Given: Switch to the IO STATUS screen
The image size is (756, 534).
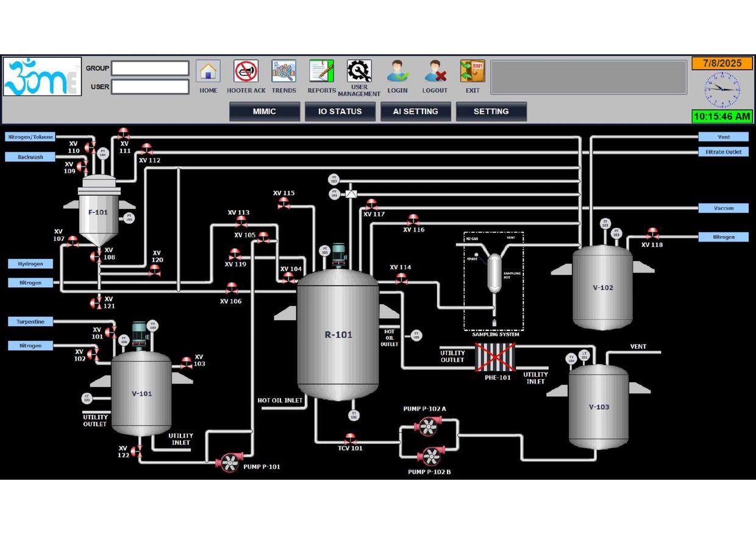Looking at the screenshot, I should pyautogui.click(x=340, y=112).
